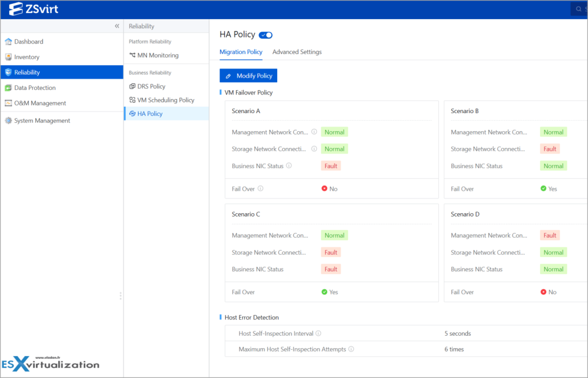The image size is (588, 378).
Task: Click the Modify Policy button
Action: (x=248, y=76)
